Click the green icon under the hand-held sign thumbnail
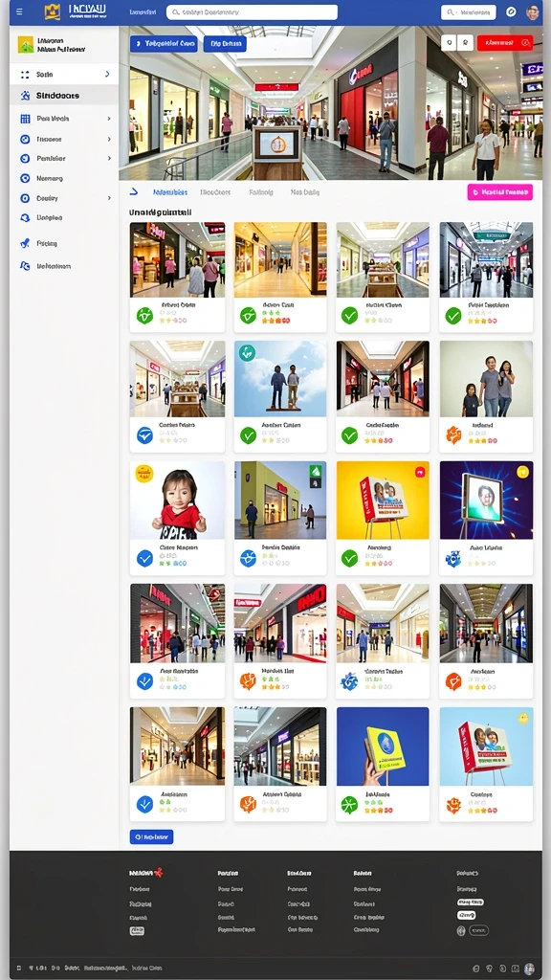 point(350,805)
